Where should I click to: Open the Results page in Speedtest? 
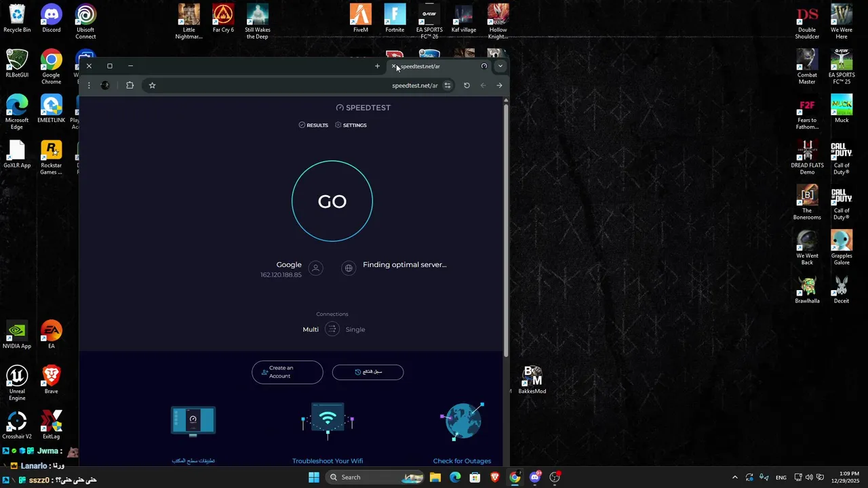tap(313, 125)
